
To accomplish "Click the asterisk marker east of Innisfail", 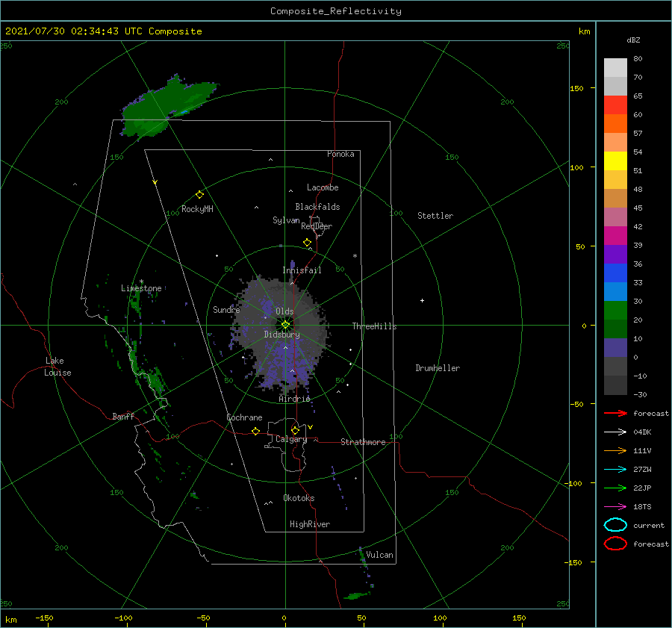I will click(x=355, y=256).
